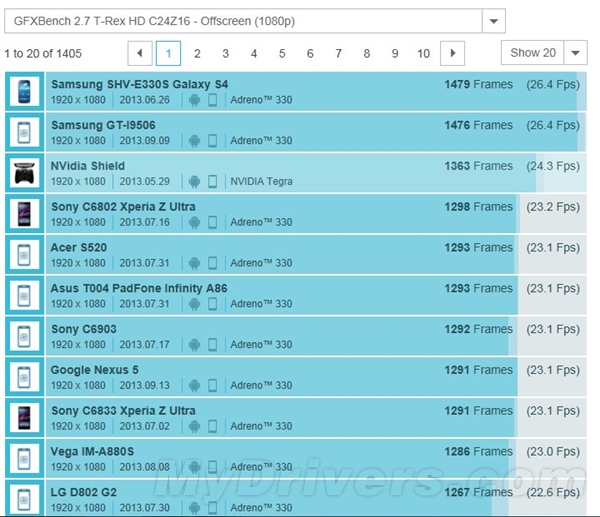Jump to page 9
Image resolution: width=600 pixels, height=517 pixels.
395,54
